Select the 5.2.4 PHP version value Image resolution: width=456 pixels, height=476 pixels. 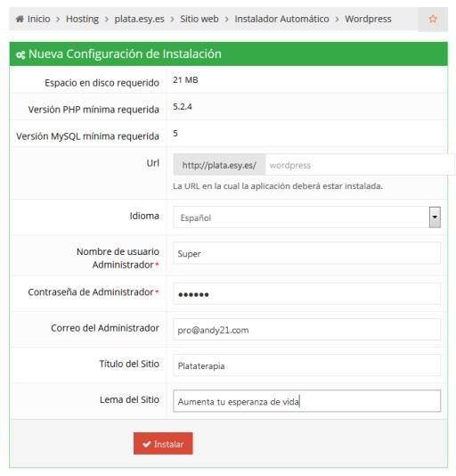pos(183,107)
